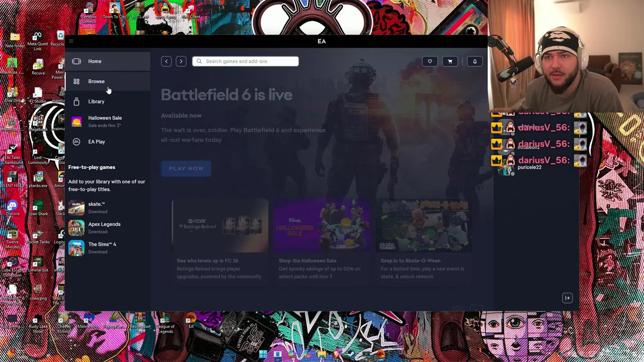Open the notifications bell icon
Viewport: 644px width, 362px height.
click(474, 61)
